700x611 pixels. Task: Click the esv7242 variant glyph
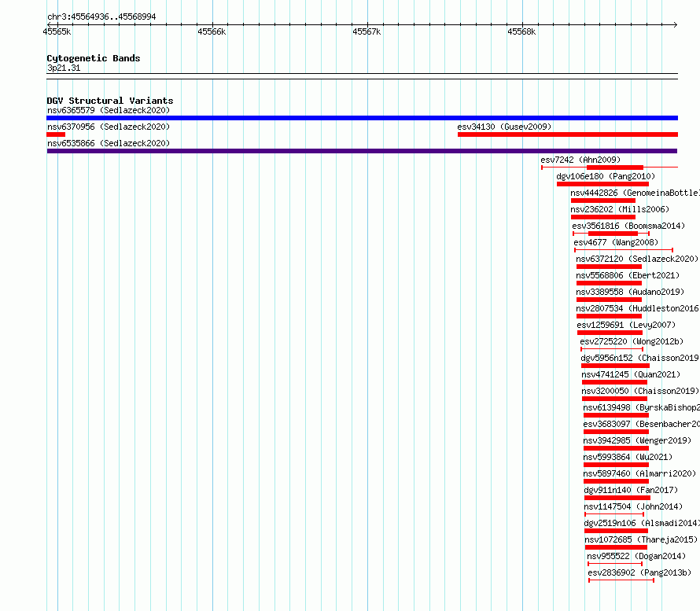(x=610, y=167)
